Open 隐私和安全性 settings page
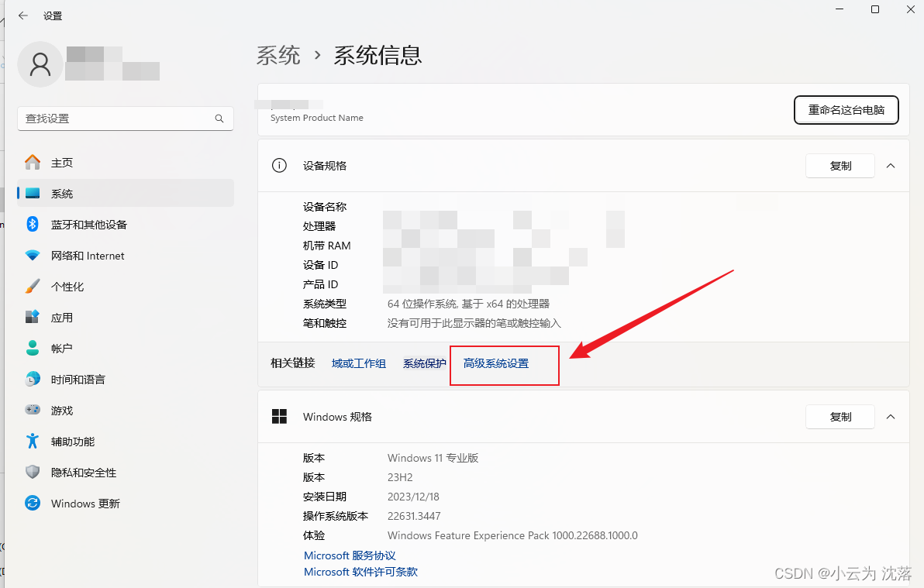 point(126,473)
